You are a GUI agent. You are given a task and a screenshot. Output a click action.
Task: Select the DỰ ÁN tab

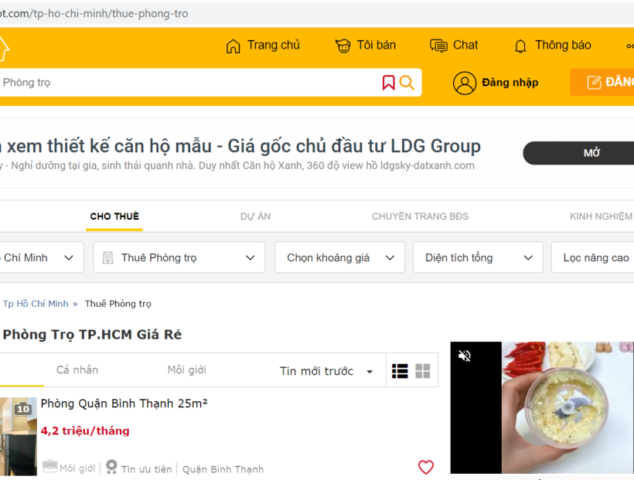pyautogui.click(x=256, y=216)
